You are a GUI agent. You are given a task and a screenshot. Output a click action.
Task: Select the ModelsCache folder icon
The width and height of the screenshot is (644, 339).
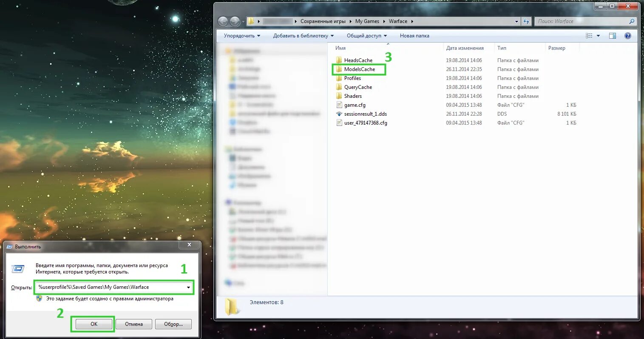click(x=339, y=69)
